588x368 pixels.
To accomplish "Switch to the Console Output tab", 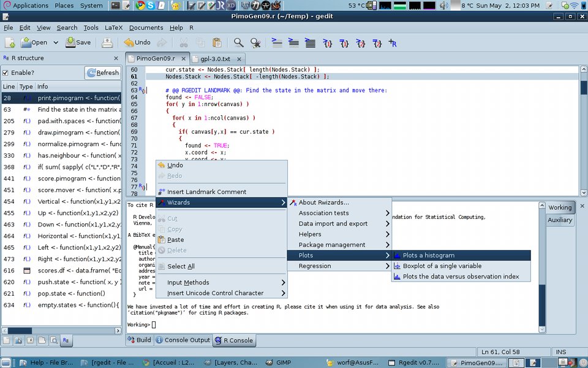I will 183,340.
